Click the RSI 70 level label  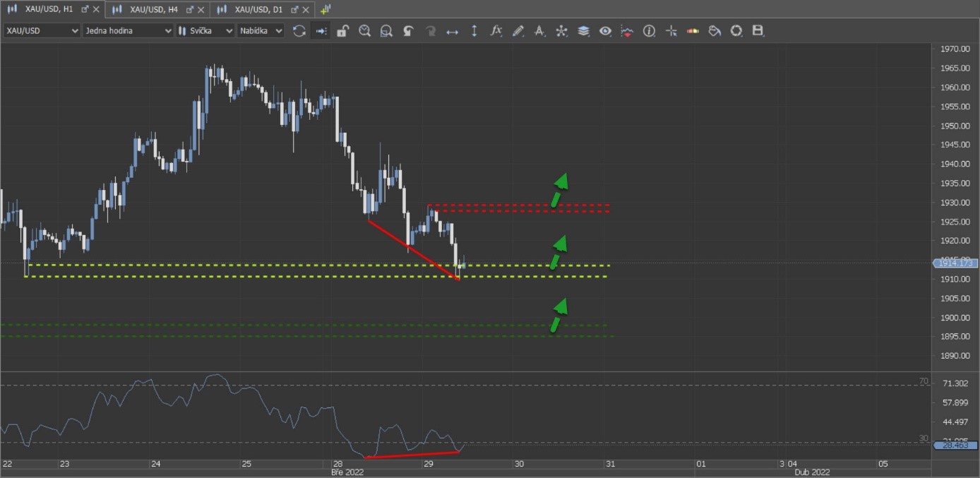click(924, 381)
